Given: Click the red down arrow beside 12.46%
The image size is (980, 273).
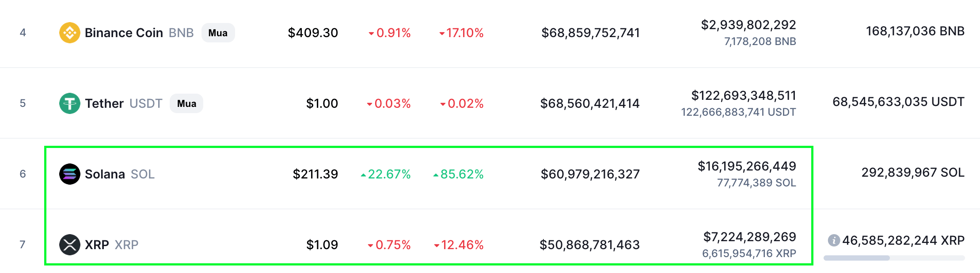Looking at the screenshot, I should pyautogui.click(x=437, y=244).
